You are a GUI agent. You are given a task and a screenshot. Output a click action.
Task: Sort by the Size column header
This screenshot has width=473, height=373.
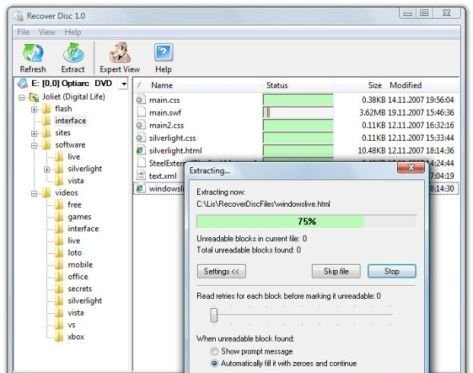click(375, 85)
